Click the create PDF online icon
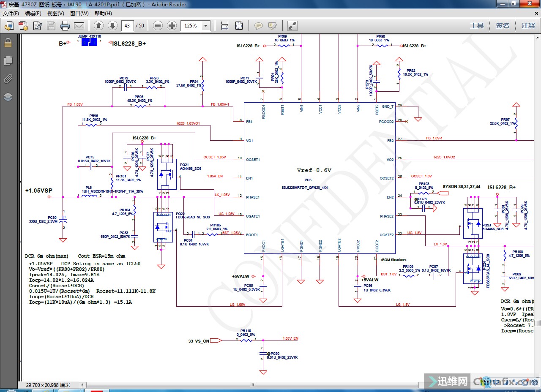Viewport: 541px width, 392px height. click(23, 26)
